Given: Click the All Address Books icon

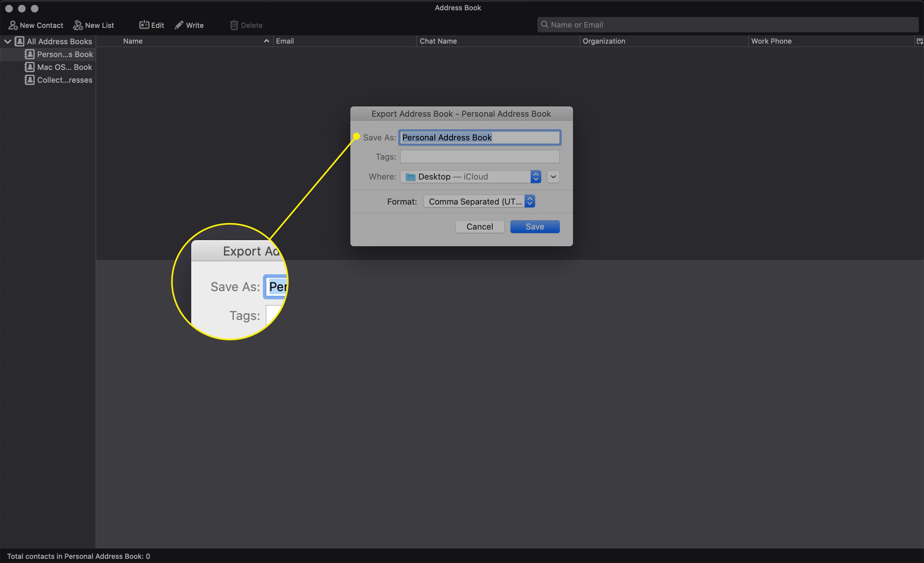Looking at the screenshot, I should pos(19,41).
